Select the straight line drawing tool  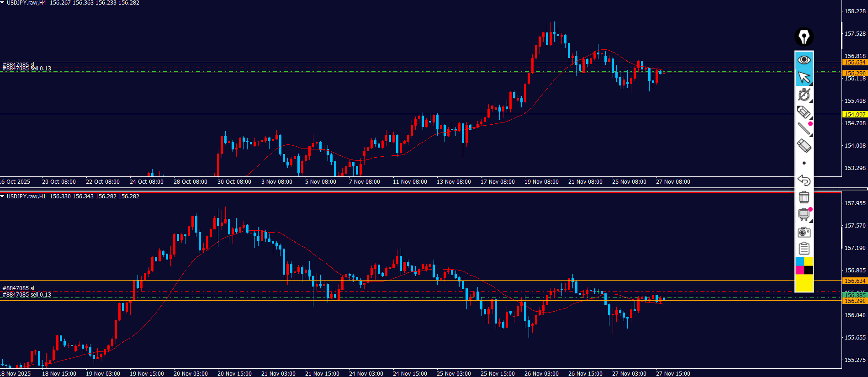(804, 129)
